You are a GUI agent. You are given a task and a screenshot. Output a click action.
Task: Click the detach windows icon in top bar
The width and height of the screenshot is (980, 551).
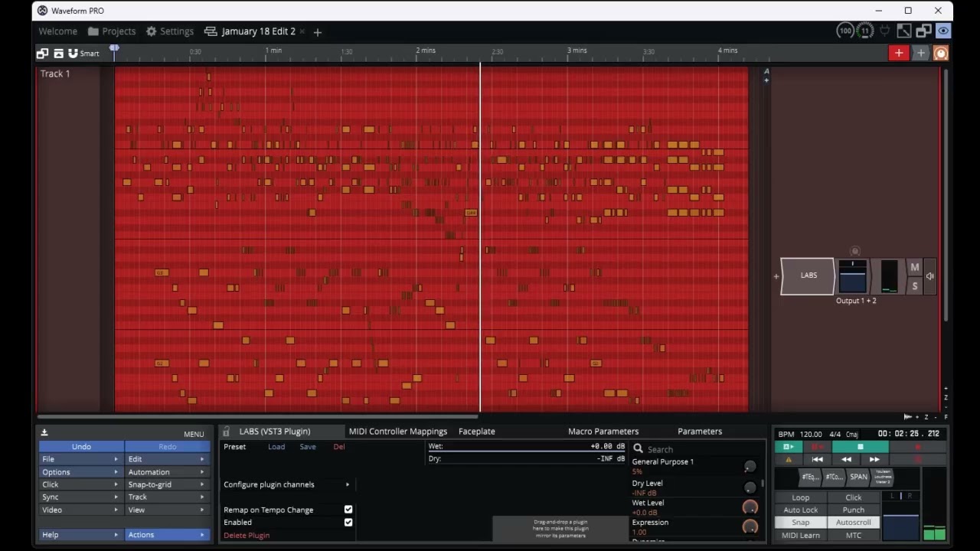coord(923,31)
